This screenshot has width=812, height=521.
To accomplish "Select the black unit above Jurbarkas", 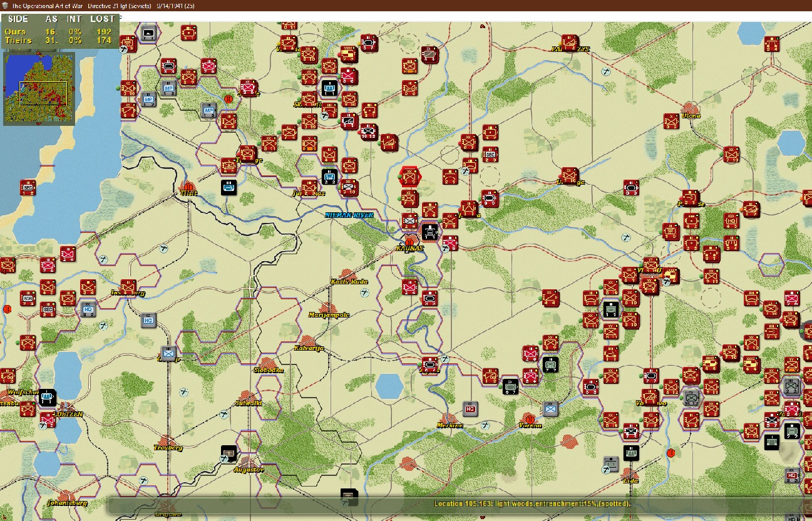I will (x=330, y=177).
